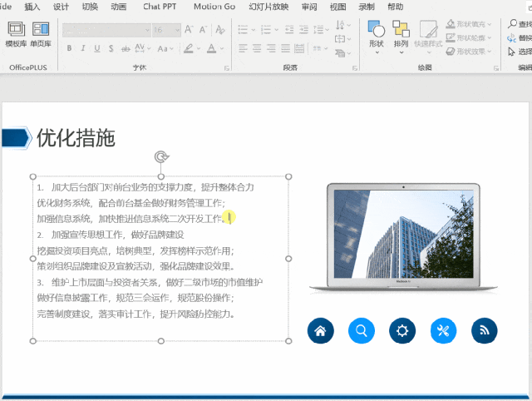Align text to the left

click(243, 48)
